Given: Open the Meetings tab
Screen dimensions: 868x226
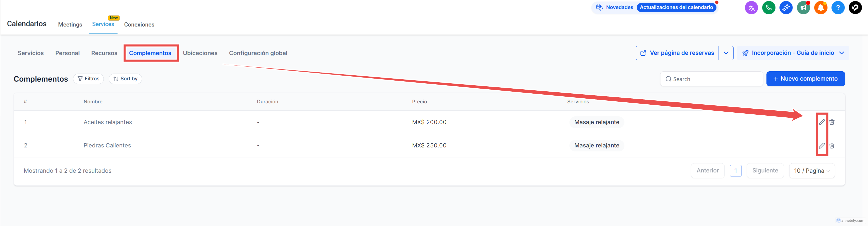Looking at the screenshot, I should tap(70, 25).
